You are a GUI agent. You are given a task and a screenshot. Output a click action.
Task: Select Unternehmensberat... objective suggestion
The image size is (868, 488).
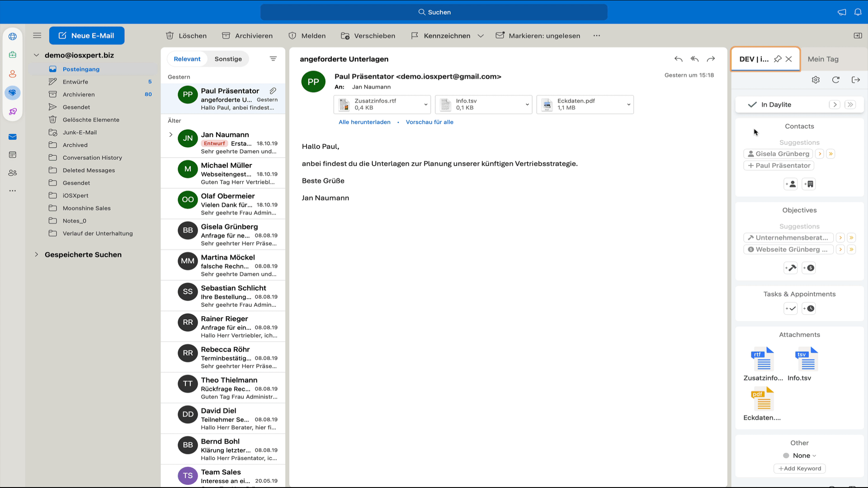click(x=788, y=238)
